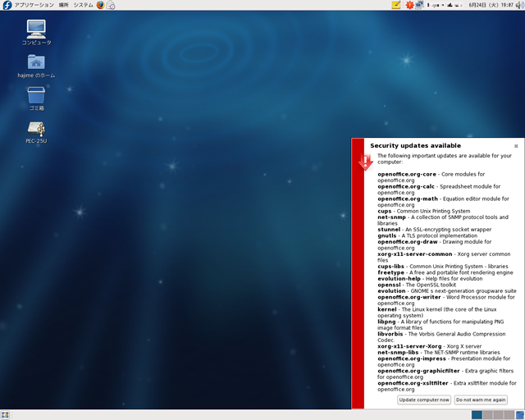Click the libpng update entry
The width and height of the screenshot is (525, 420).
click(x=441, y=325)
